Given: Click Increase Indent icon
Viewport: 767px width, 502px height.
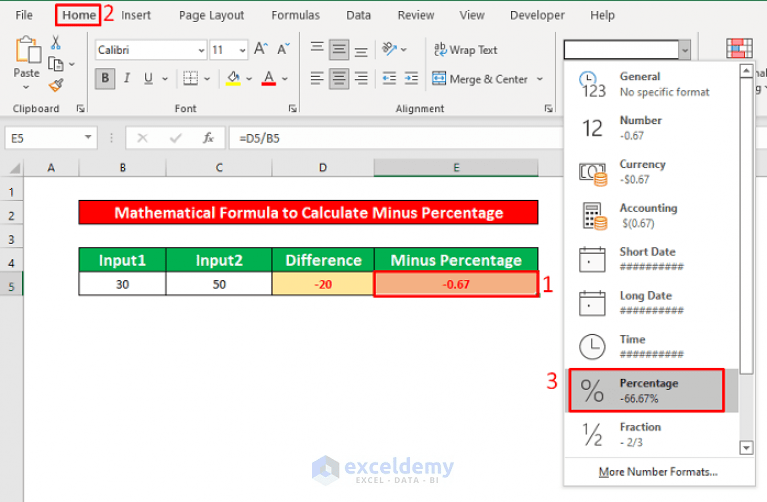Looking at the screenshot, I should (x=411, y=78).
